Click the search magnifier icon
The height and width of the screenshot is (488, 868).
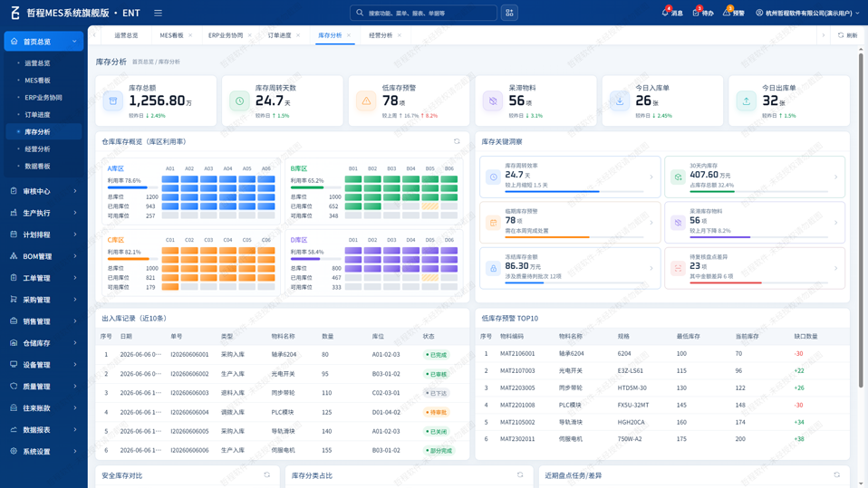(360, 13)
